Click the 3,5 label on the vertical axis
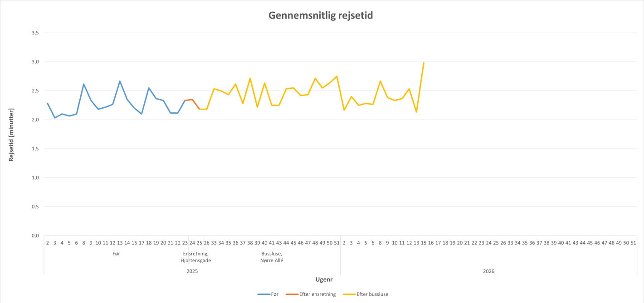This screenshot has width=644, height=303. pyautogui.click(x=35, y=33)
